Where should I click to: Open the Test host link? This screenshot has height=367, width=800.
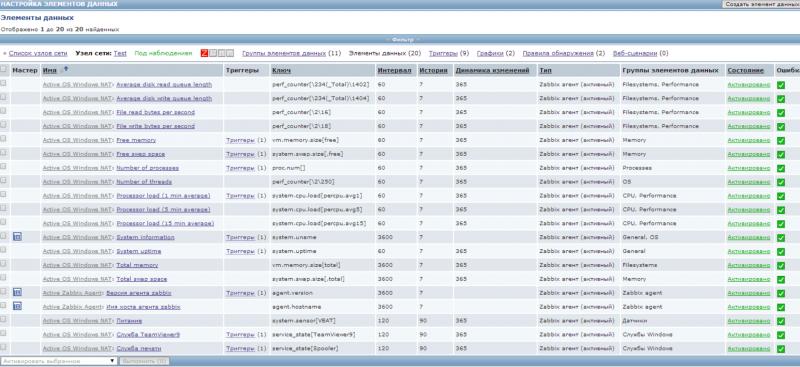[120, 53]
